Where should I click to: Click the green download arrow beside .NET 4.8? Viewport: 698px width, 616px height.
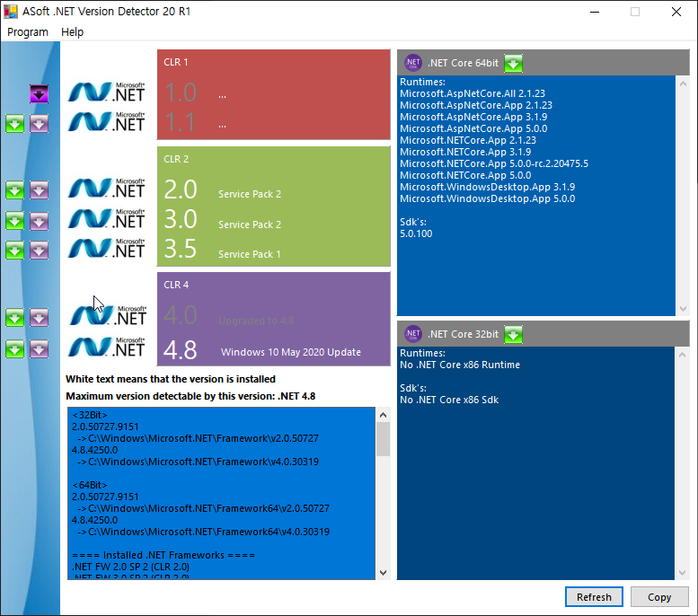point(14,349)
